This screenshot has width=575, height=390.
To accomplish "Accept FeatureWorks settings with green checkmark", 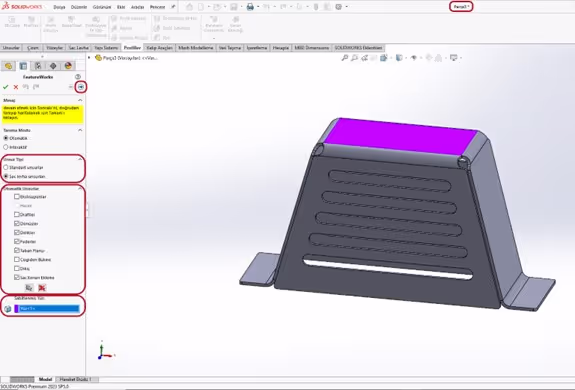I will [6, 87].
